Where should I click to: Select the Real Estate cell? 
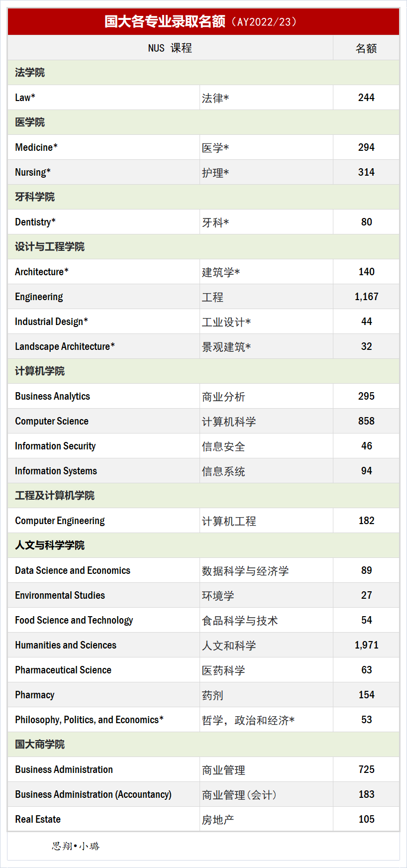click(x=103, y=819)
